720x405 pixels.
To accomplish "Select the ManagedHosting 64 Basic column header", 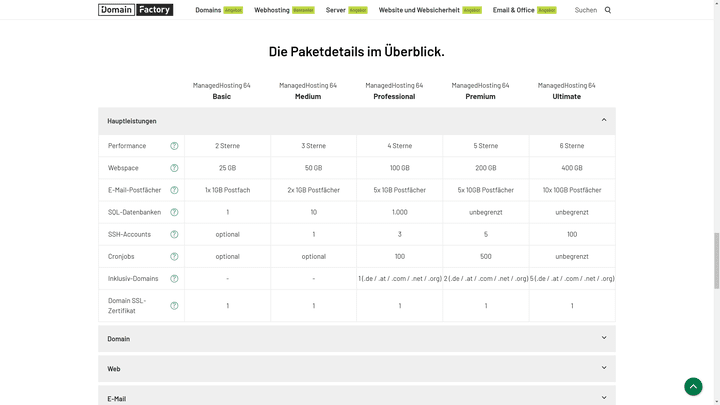I will click(221, 91).
